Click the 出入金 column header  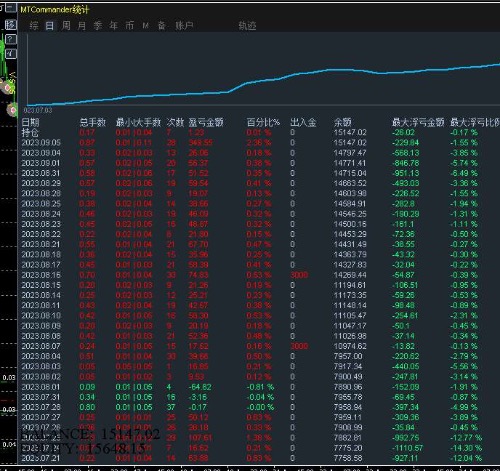coord(303,122)
